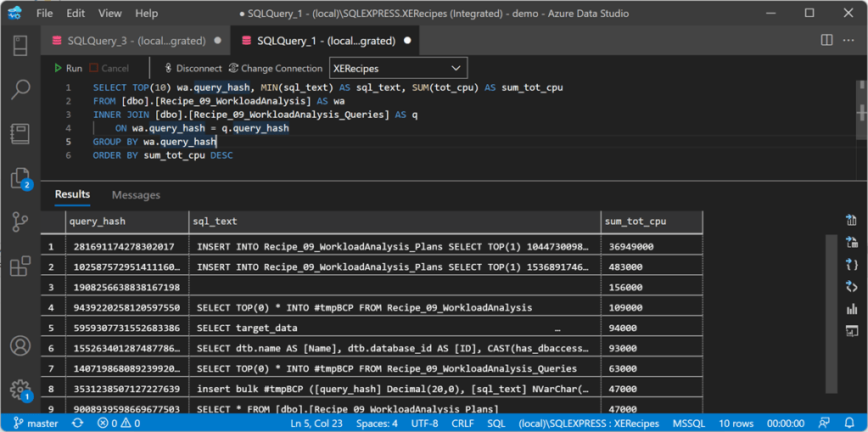Viewport: 868px width, 432px height.
Task: Open the Connections view in activity bar
Action: 20,46
